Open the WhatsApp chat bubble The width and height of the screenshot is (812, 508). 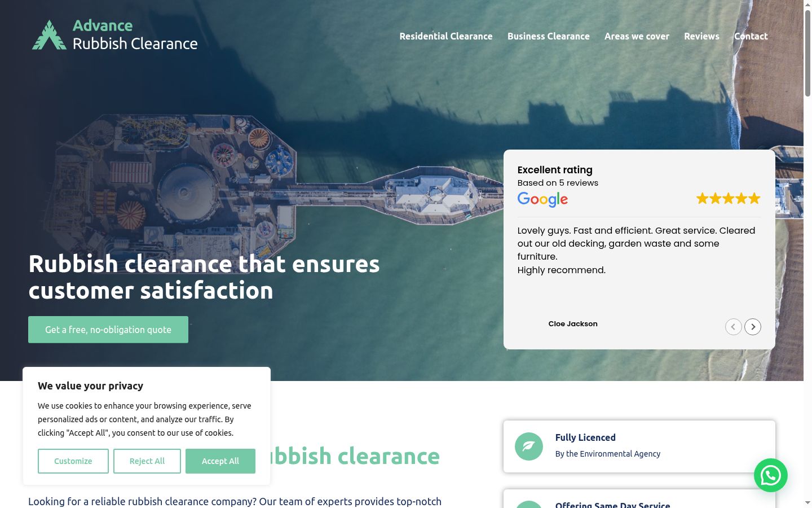[770, 475]
